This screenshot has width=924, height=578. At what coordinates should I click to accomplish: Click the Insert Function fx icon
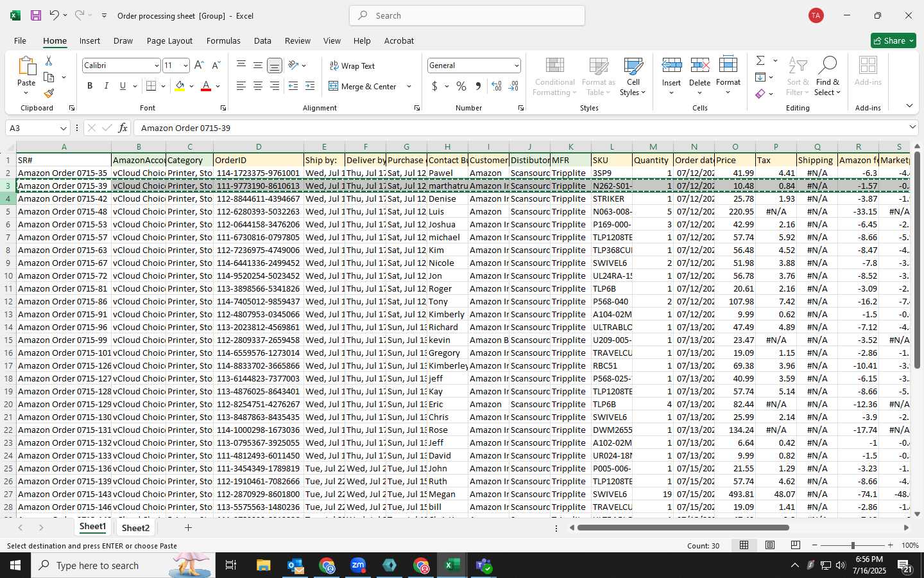[123, 128]
